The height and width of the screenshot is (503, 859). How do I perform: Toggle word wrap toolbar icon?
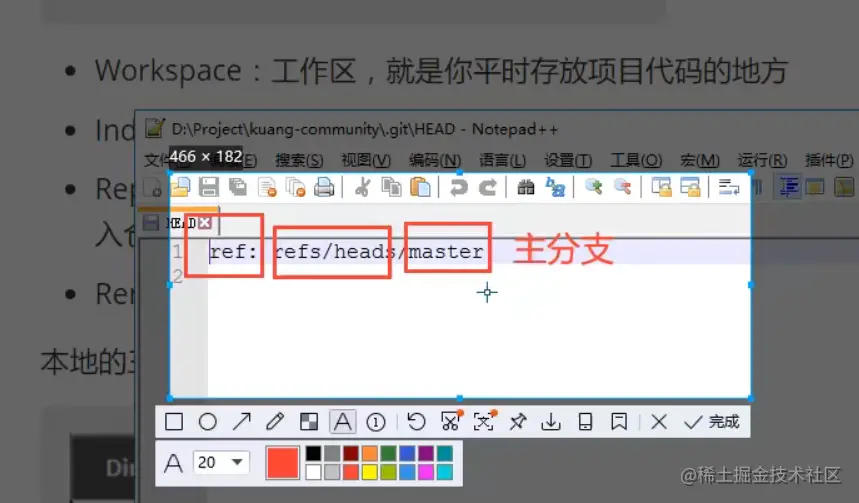tap(729, 187)
